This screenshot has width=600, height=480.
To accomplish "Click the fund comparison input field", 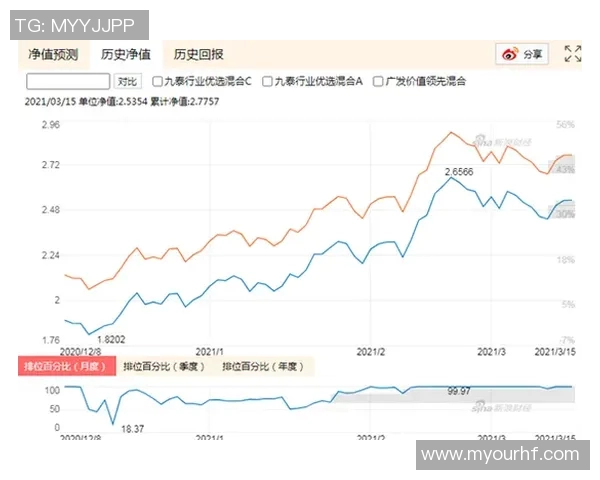I will (68, 82).
